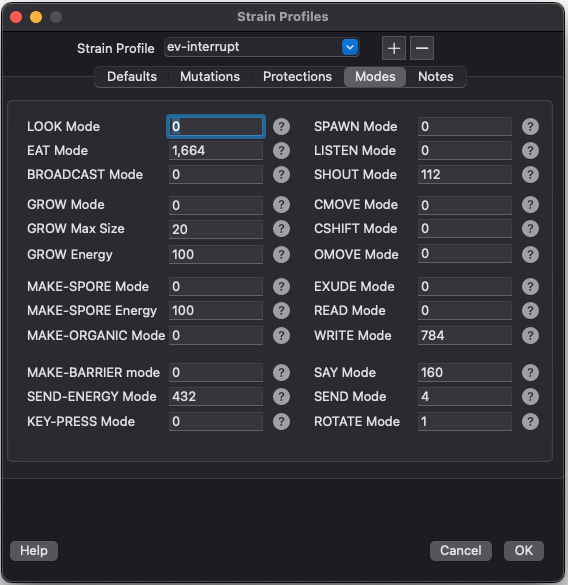Focus the SAY Mode input field
The image size is (568, 585).
click(x=465, y=372)
